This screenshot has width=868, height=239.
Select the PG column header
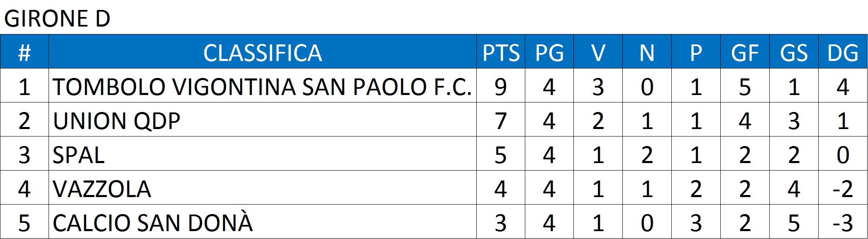[x=549, y=52]
